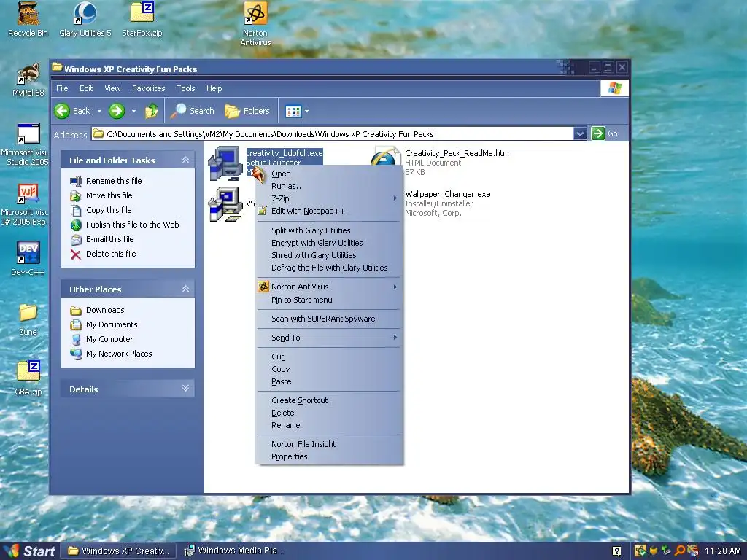The width and height of the screenshot is (747, 560).
Task: Click the Start button
Action: [x=29, y=551]
